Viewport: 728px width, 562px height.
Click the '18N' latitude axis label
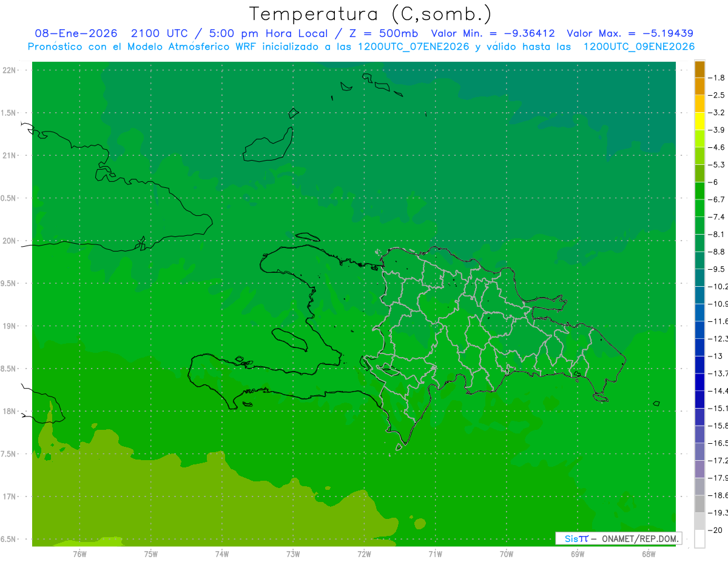pyautogui.click(x=9, y=412)
